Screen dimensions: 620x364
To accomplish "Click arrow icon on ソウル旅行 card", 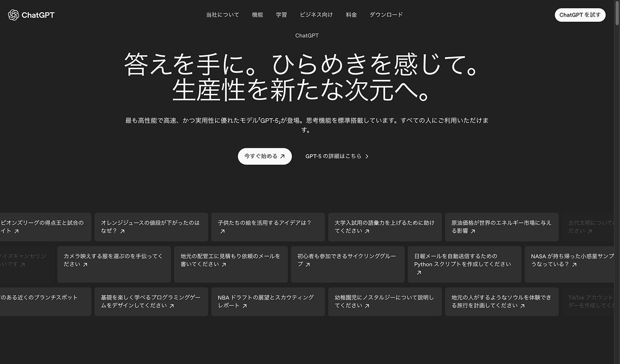I will click(522, 306).
